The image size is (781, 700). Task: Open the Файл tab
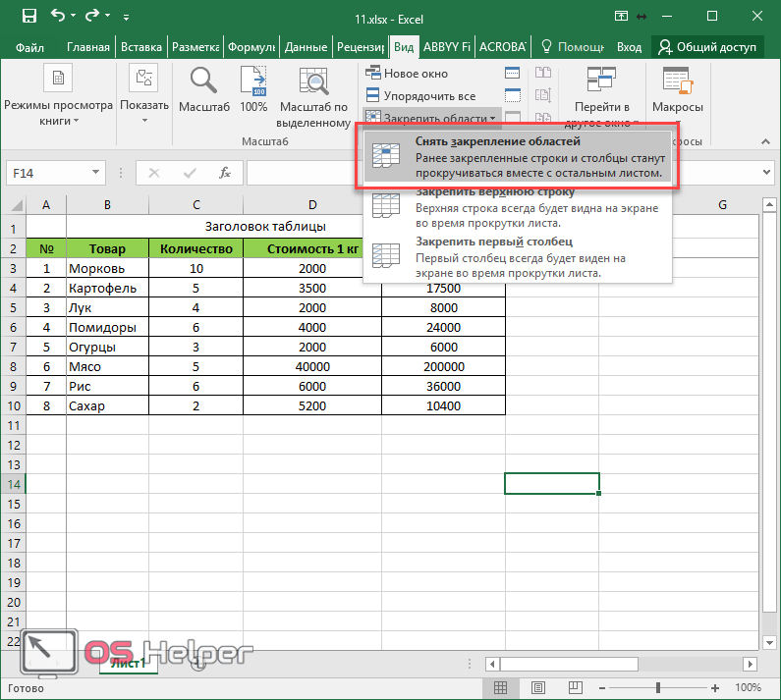(29, 47)
